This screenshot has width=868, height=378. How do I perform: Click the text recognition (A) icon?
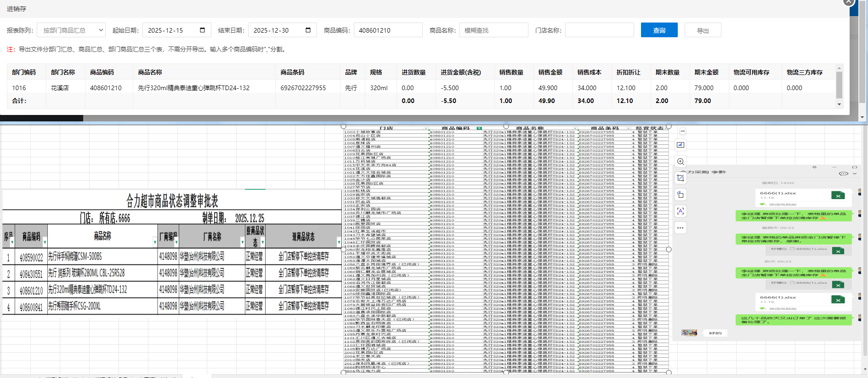(x=681, y=211)
